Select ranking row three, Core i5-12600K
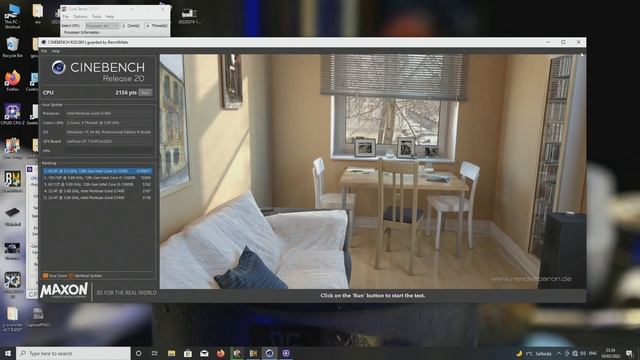This screenshot has height=360, width=640. [98, 184]
